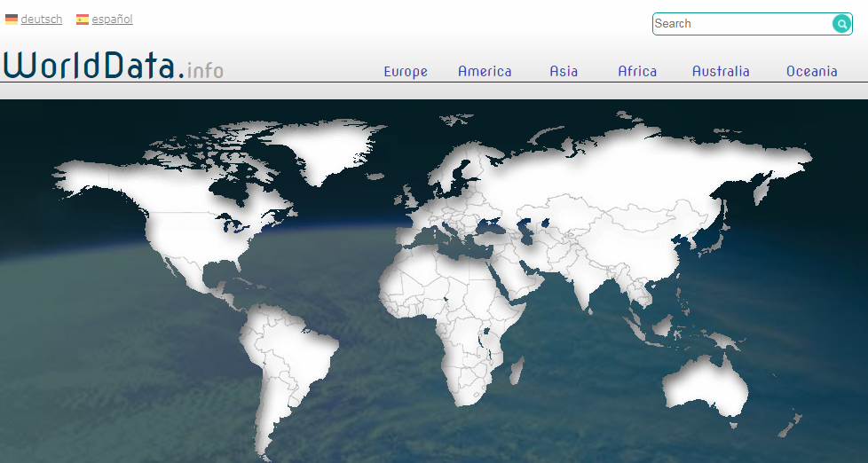This screenshot has height=463, width=868.
Task: Select Iceland on the world map
Action: click(375, 177)
